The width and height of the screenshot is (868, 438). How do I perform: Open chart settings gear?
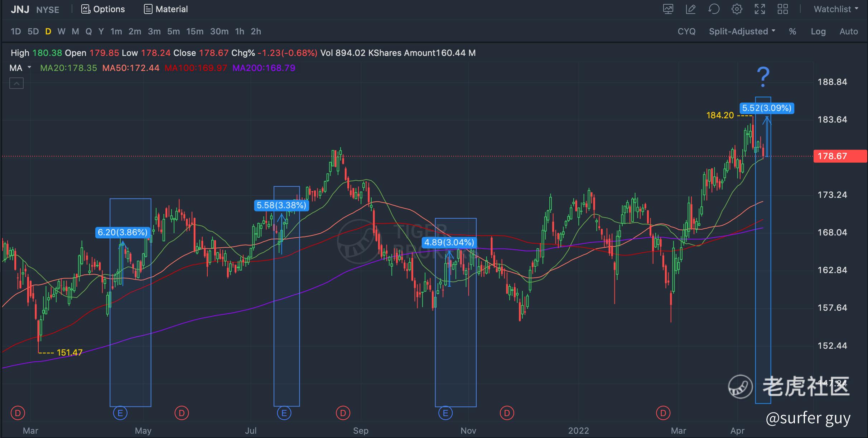click(x=737, y=9)
